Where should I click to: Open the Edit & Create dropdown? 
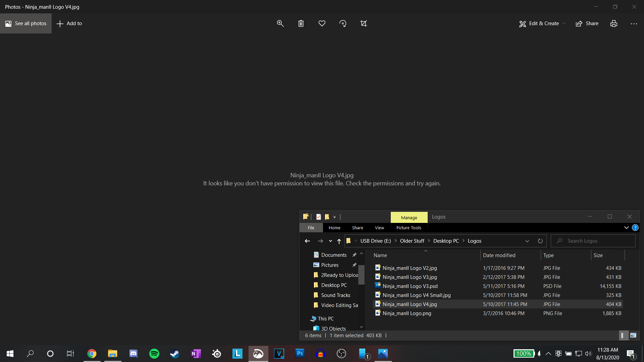click(x=542, y=23)
